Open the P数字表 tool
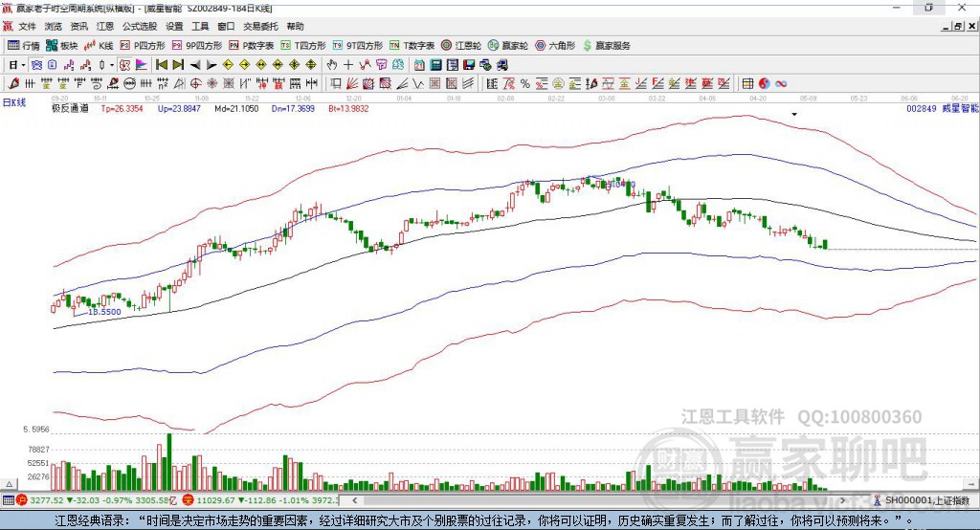980x530 pixels. (x=252, y=46)
